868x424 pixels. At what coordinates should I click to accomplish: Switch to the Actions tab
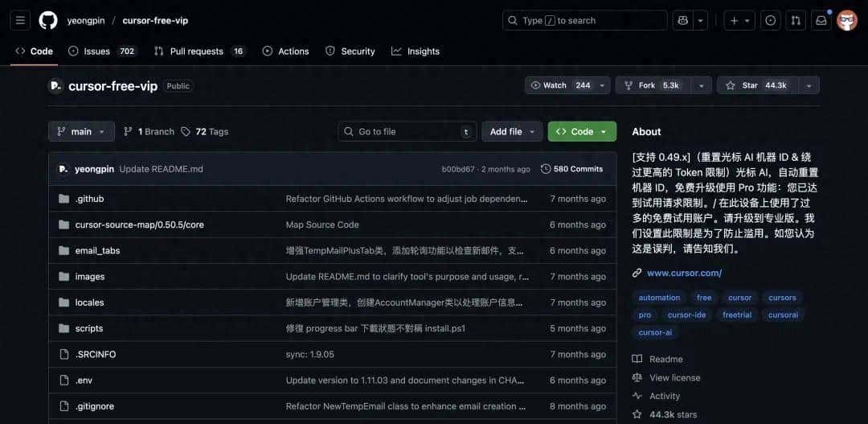click(x=285, y=51)
